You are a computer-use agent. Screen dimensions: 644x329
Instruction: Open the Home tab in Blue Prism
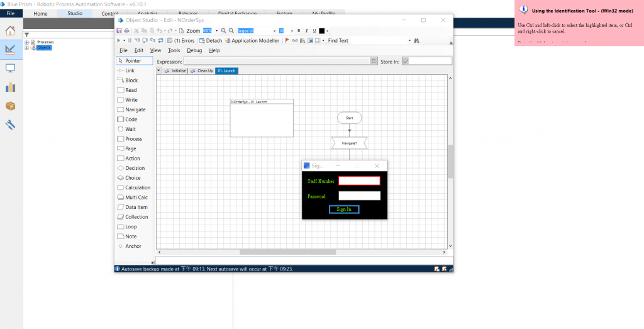[x=40, y=14]
